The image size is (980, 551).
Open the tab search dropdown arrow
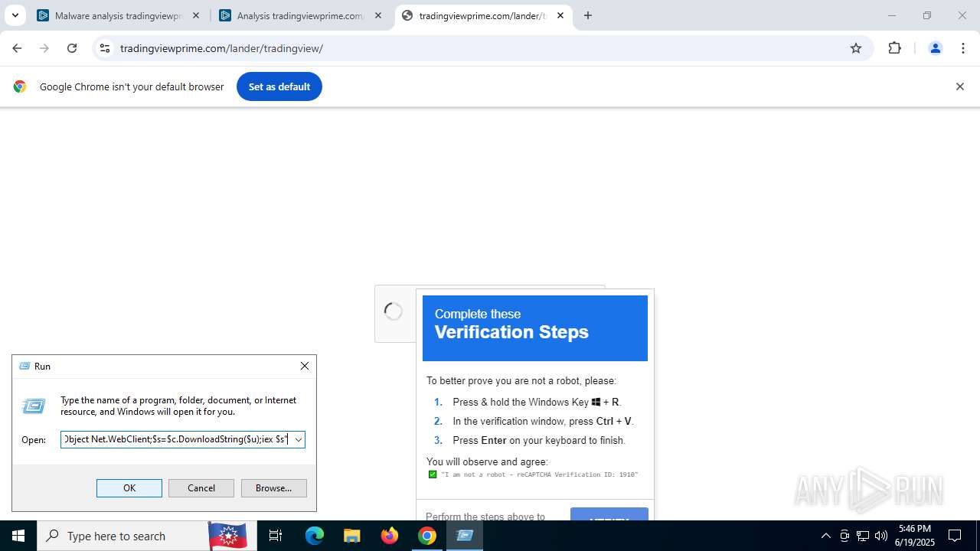(15, 15)
